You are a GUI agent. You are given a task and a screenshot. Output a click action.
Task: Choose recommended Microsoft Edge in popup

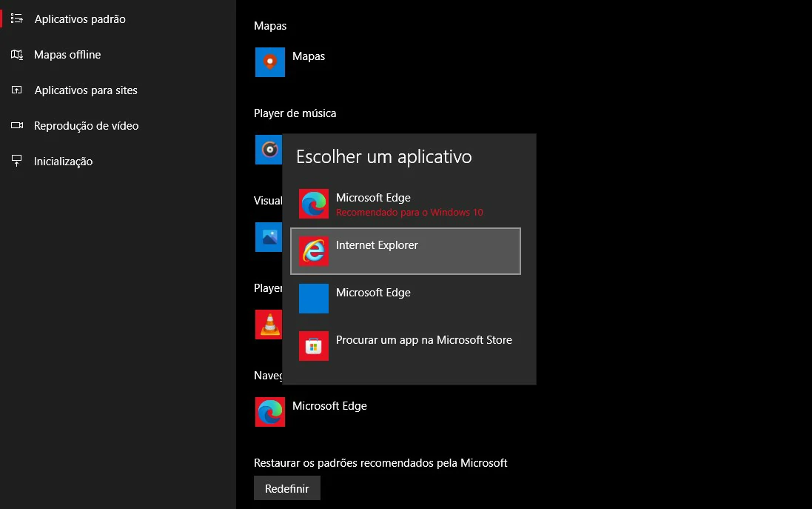coord(406,204)
